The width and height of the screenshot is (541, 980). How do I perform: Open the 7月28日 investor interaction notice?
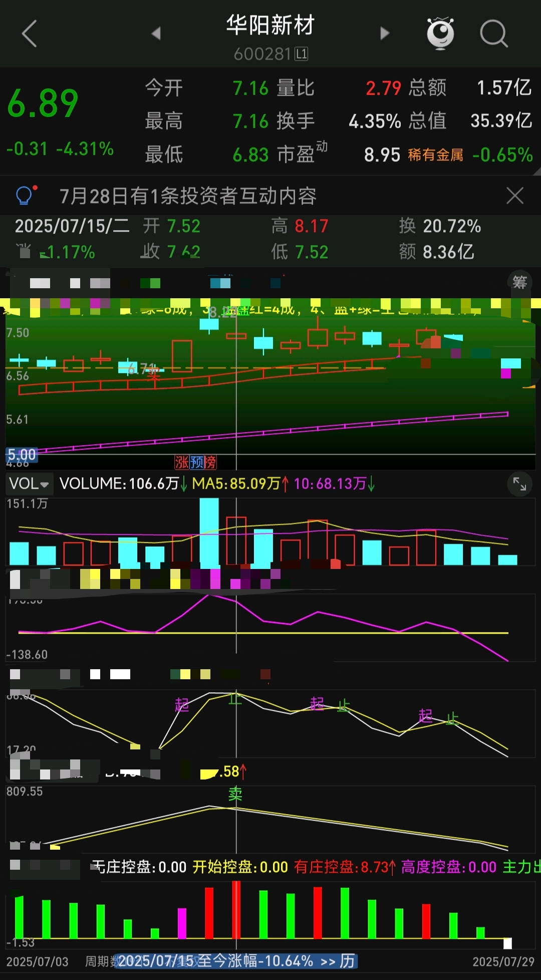(188, 196)
